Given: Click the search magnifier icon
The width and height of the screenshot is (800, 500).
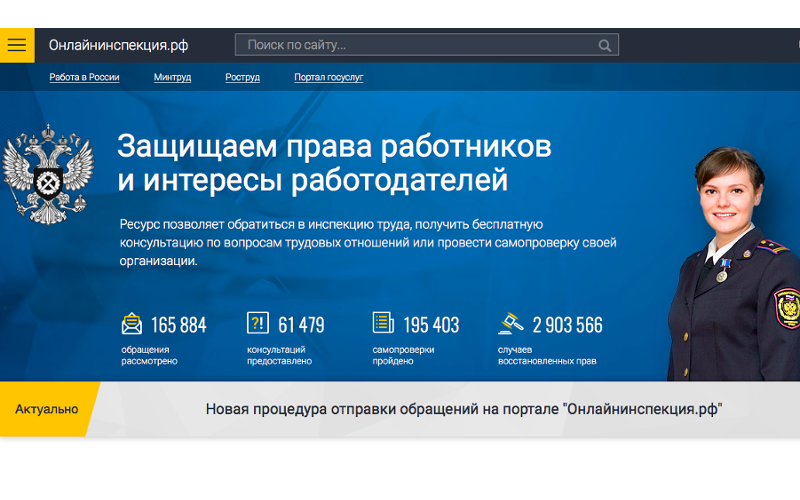Looking at the screenshot, I should 605,46.
